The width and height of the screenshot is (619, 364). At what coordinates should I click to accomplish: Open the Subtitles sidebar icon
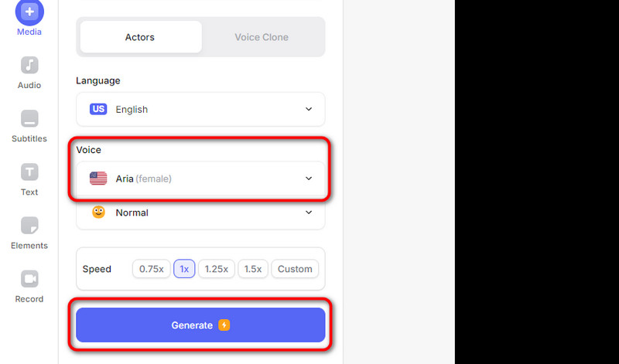tap(29, 119)
